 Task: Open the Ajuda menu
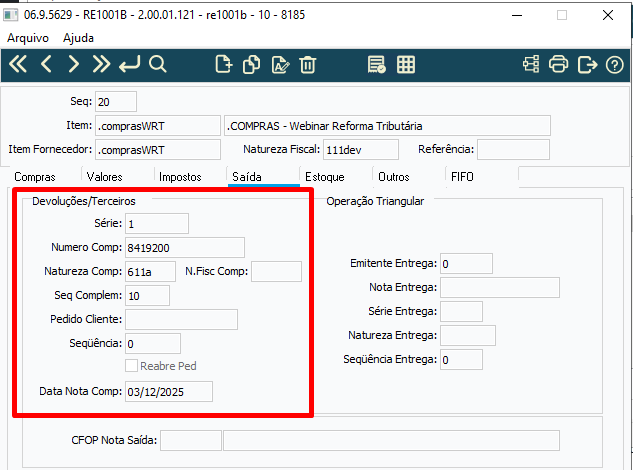(78, 38)
